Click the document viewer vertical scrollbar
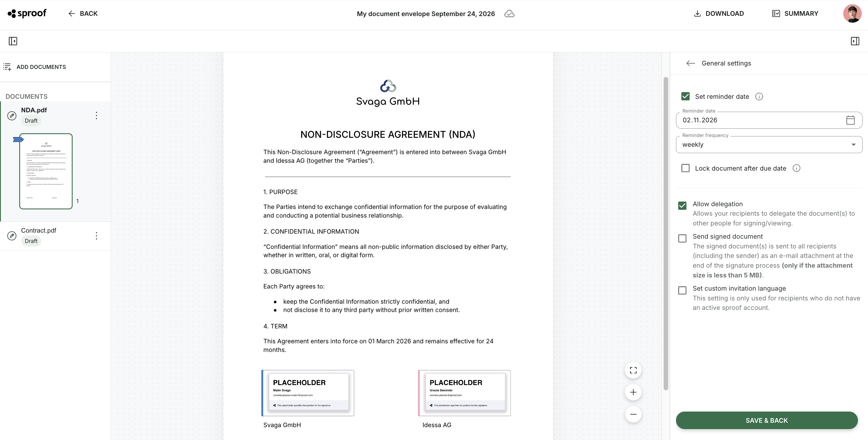 [665, 233]
